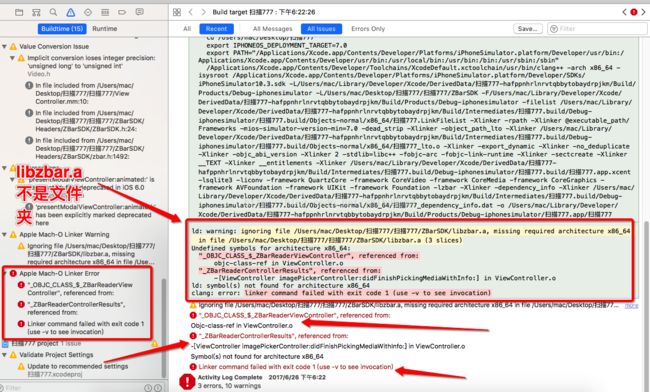
Task: Click the recent-issues clock filter icon
Action: [x=148, y=388]
